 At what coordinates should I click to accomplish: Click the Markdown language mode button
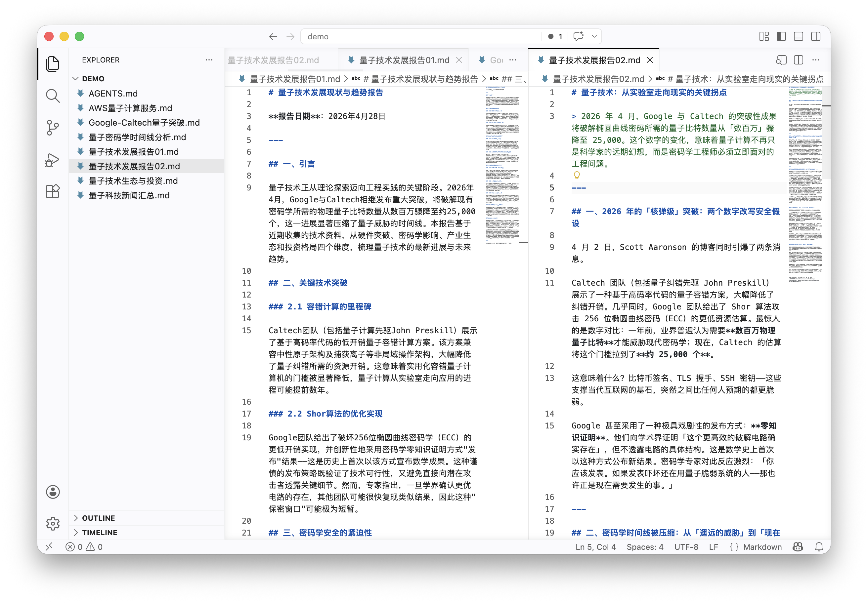(x=762, y=547)
